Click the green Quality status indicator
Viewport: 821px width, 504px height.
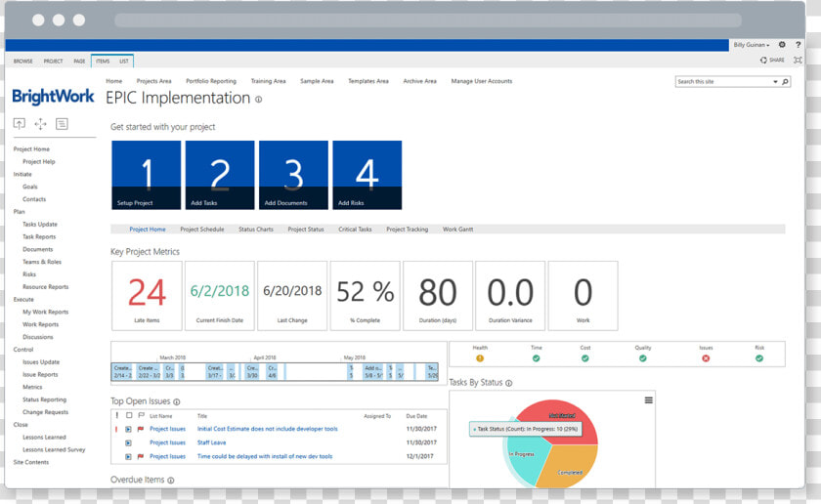tap(642, 358)
